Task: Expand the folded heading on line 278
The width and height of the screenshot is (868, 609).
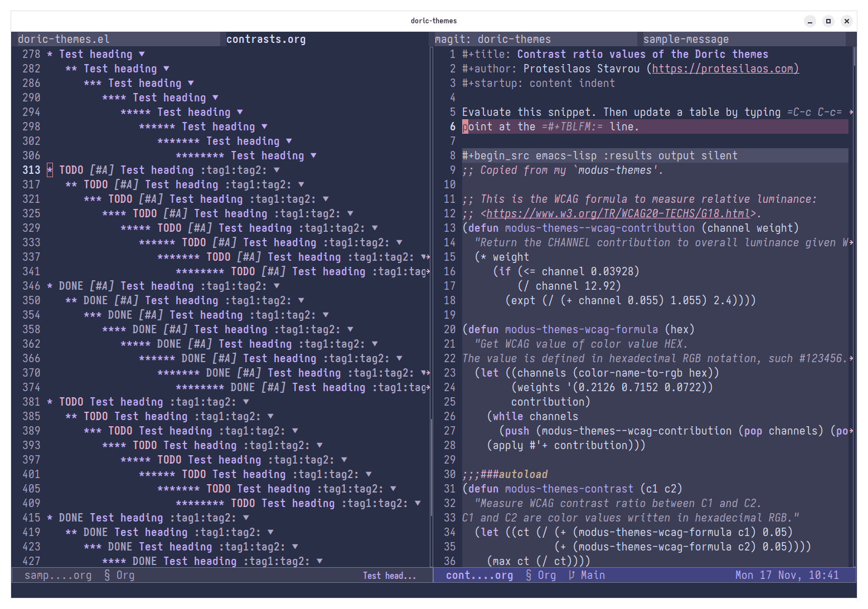Action: point(142,54)
